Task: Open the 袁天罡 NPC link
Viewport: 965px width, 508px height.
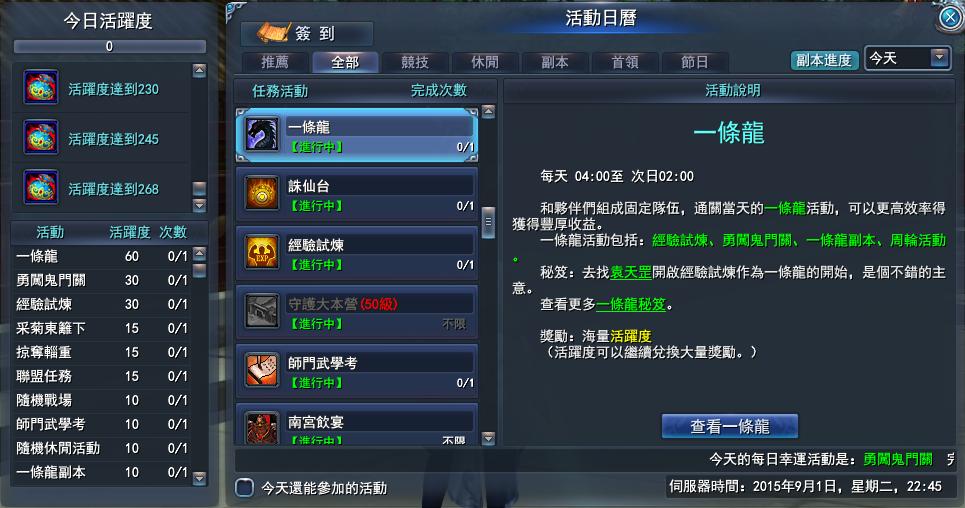Action: (x=631, y=272)
